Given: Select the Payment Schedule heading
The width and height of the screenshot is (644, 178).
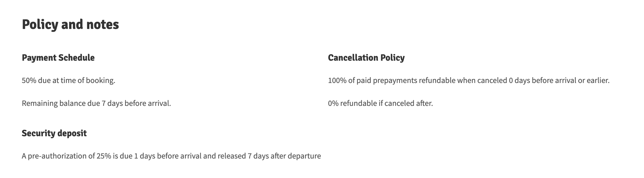Looking at the screenshot, I should click(x=58, y=58).
